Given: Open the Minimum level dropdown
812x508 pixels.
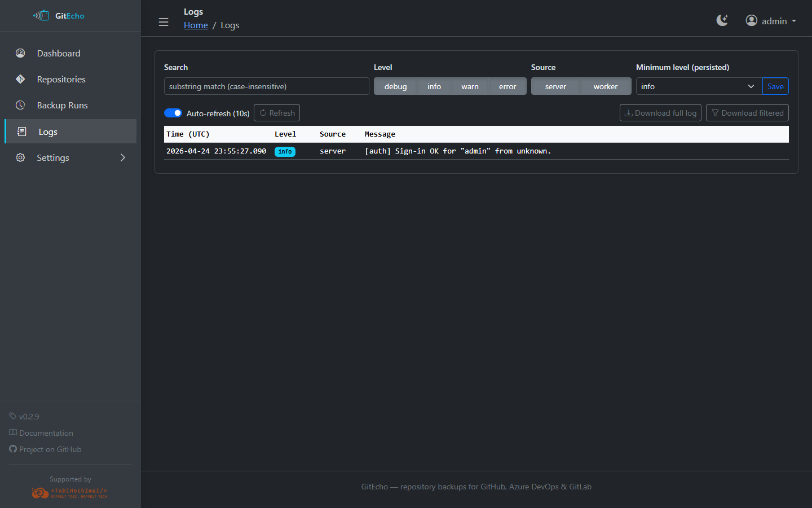Looking at the screenshot, I should coord(699,86).
